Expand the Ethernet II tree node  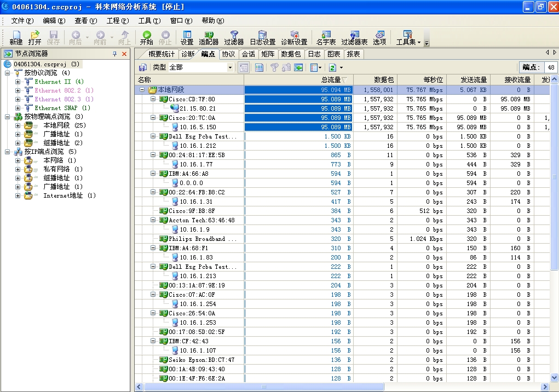(x=18, y=82)
